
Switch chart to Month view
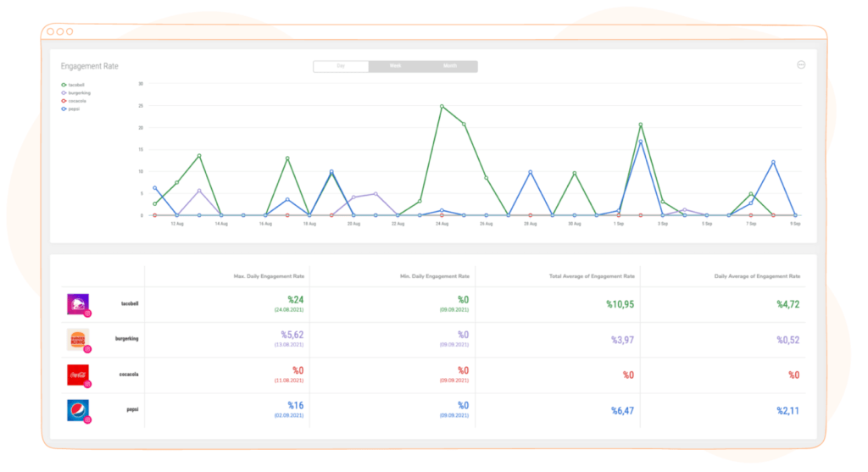pos(450,66)
